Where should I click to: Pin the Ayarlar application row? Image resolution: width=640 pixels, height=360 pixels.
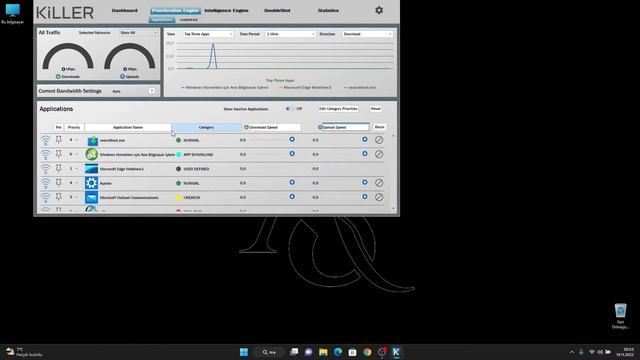coord(59,182)
